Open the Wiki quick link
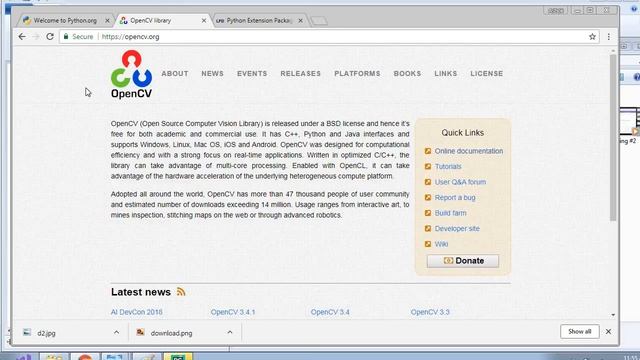The image size is (640, 360). pyautogui.click(x=441, y=244)
